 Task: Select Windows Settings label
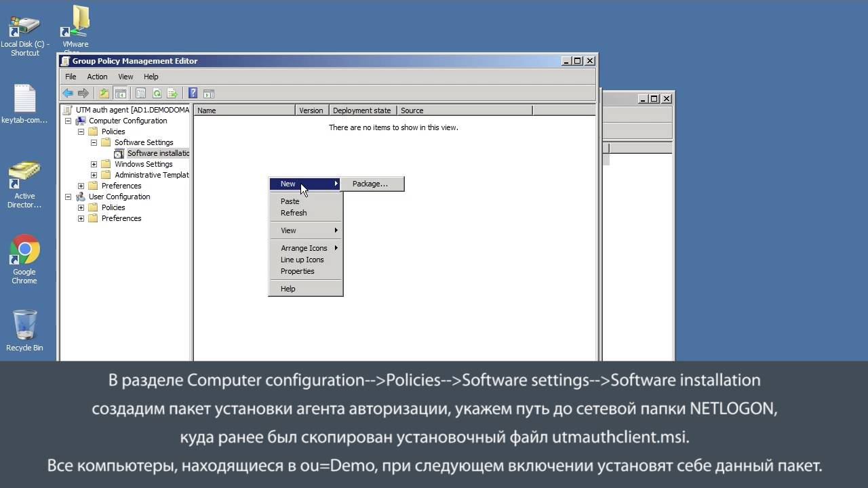144,164
